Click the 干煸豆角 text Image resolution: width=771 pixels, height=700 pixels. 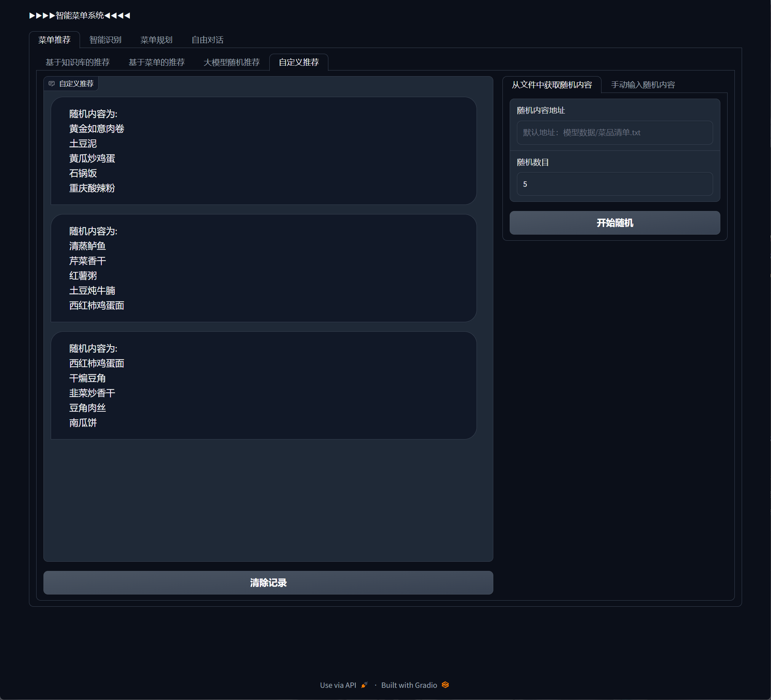88,379
